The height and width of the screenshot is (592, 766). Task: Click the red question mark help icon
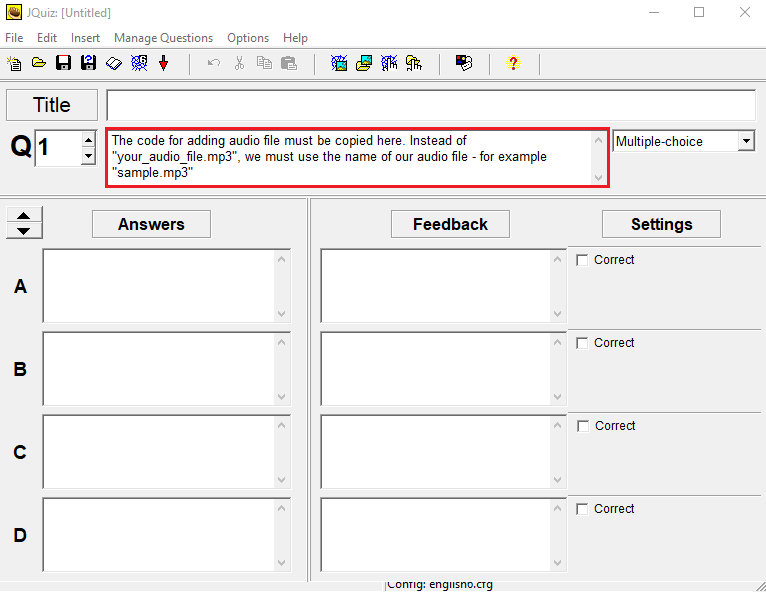coord(514,63)
